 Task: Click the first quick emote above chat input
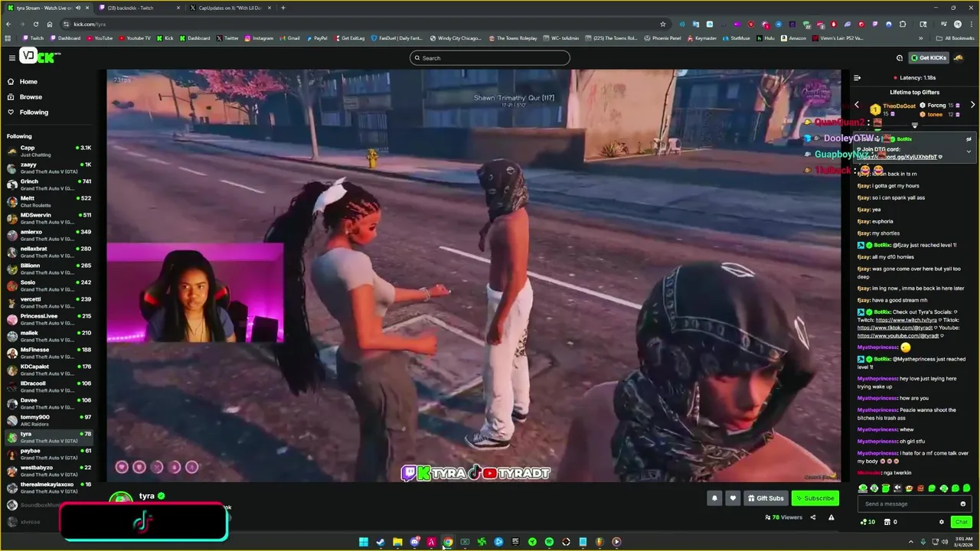pos(863,488)
